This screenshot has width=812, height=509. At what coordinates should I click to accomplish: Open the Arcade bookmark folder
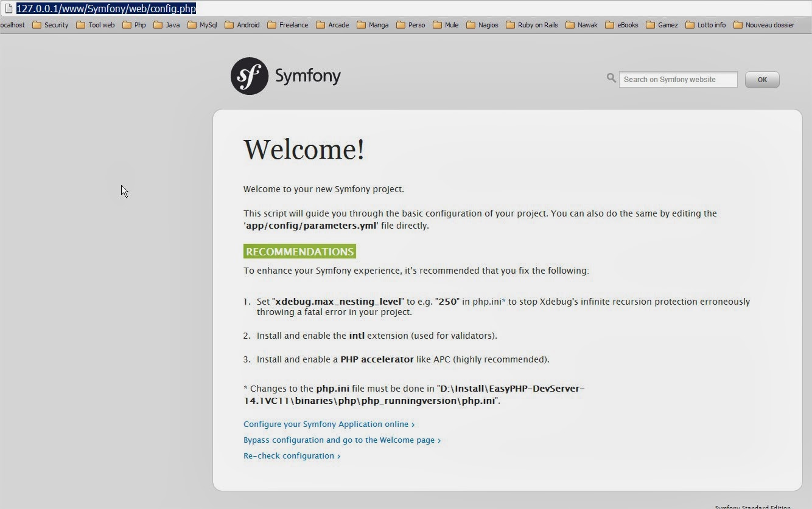(332, 25)
